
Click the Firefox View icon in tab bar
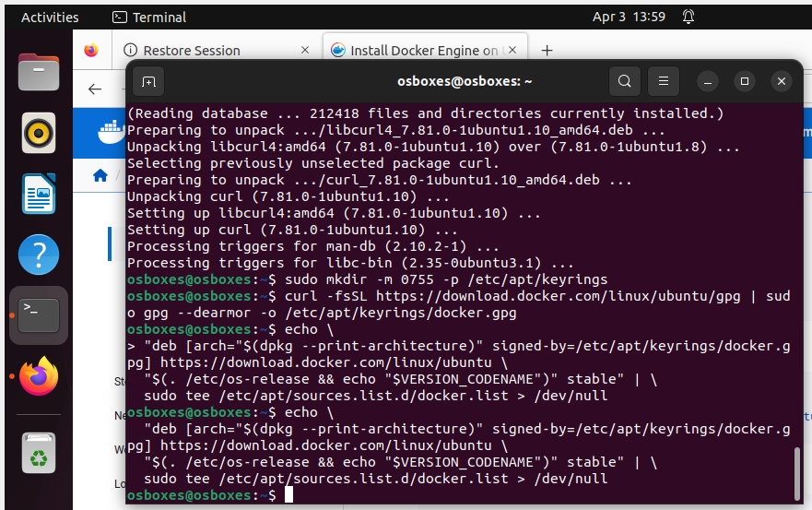coord(91,51)
